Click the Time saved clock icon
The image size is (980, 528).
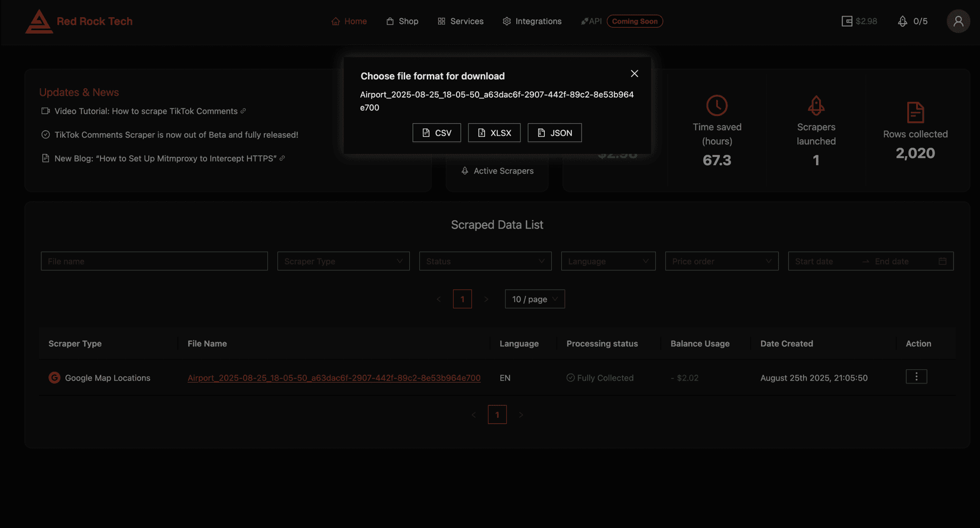click(717, 105)
